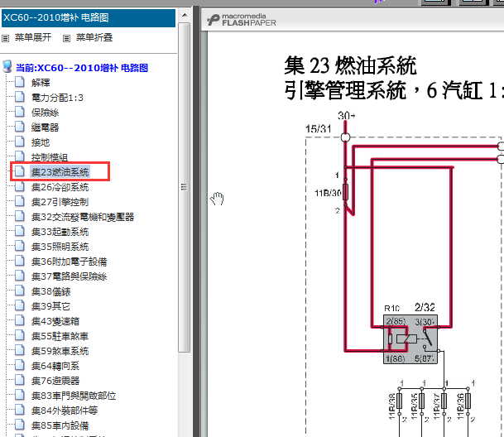Screen dimensions: 504x437
Task: Click page icon next to 繼電器
Action: click(20, 127)
